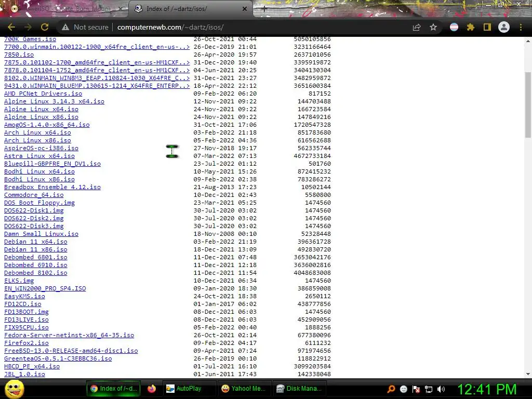Screen dimensions: 532x399
Task: Download FreeBSD-13.0-RELEASE-amd64-disc1.iso
Action: pos(71,351)
